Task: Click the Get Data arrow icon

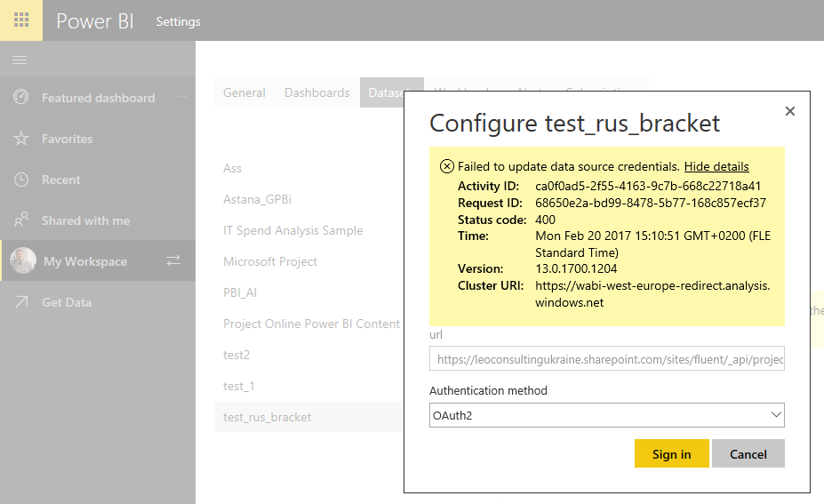Action: 21,302
